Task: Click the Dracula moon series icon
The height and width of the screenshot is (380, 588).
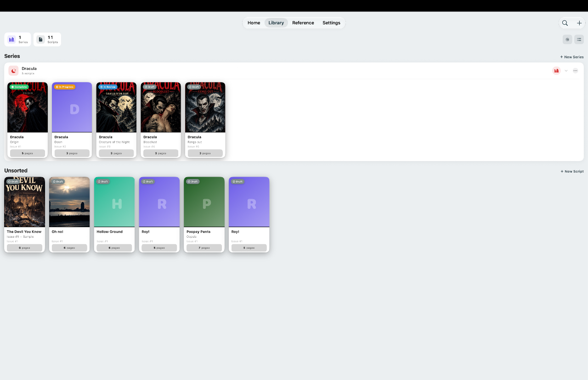Action: click(x=13, y=71)
